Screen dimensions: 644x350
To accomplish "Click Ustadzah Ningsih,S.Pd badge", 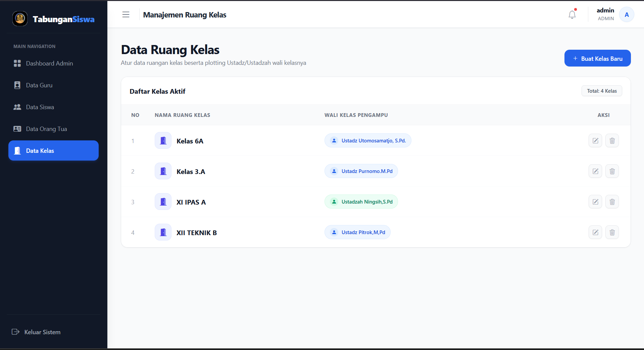I will [361, 202].
